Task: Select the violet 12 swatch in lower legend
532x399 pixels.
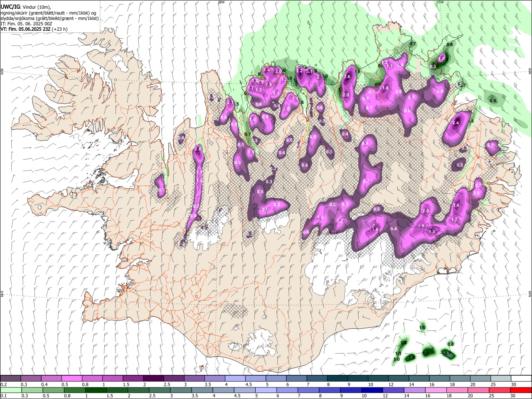Action: click(393, 390)
